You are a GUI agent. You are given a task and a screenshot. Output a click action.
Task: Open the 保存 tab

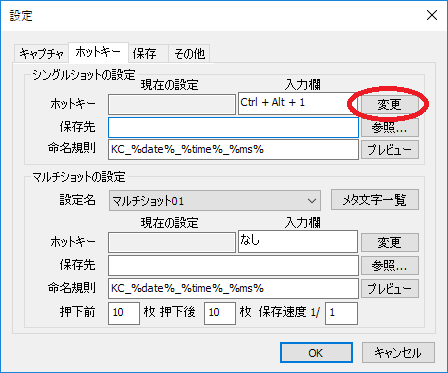(x=148, y=53)
